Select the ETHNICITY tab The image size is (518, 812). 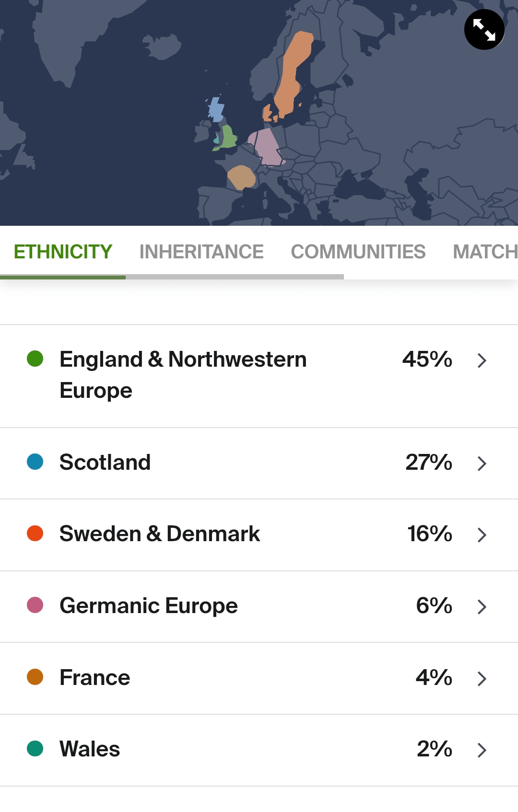pos(62,251)
